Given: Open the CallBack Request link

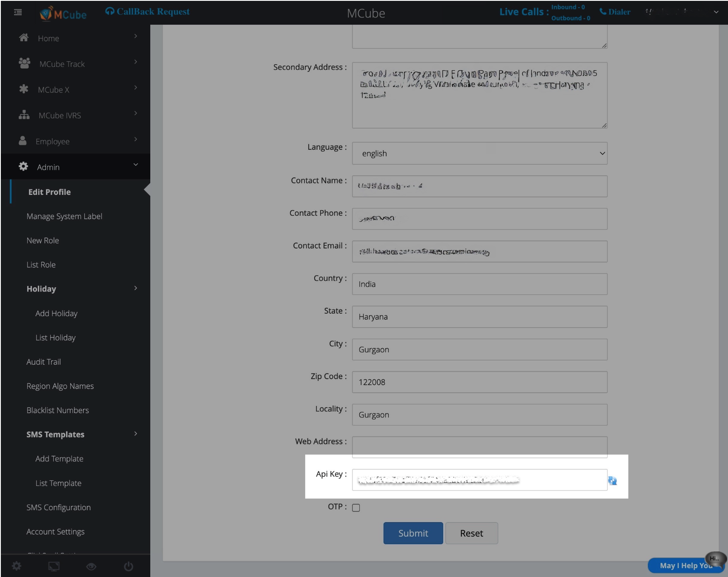Looking at the screenshot, I should coord(148,12).
